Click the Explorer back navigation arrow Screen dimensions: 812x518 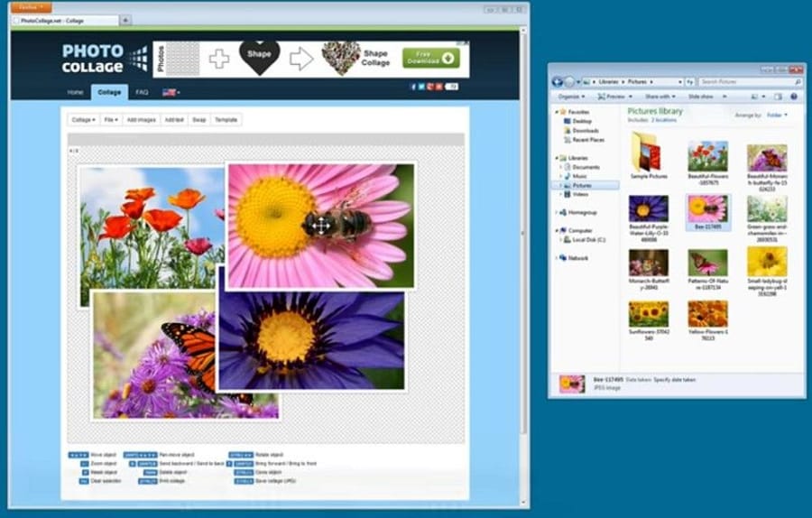coord(558,81)
